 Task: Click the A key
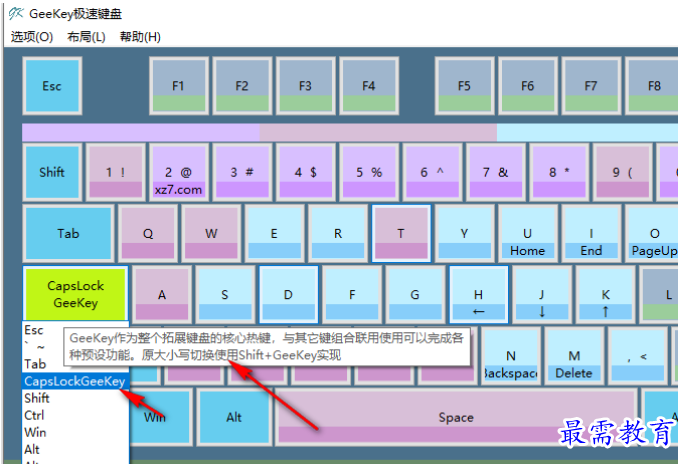coord(162,294)
